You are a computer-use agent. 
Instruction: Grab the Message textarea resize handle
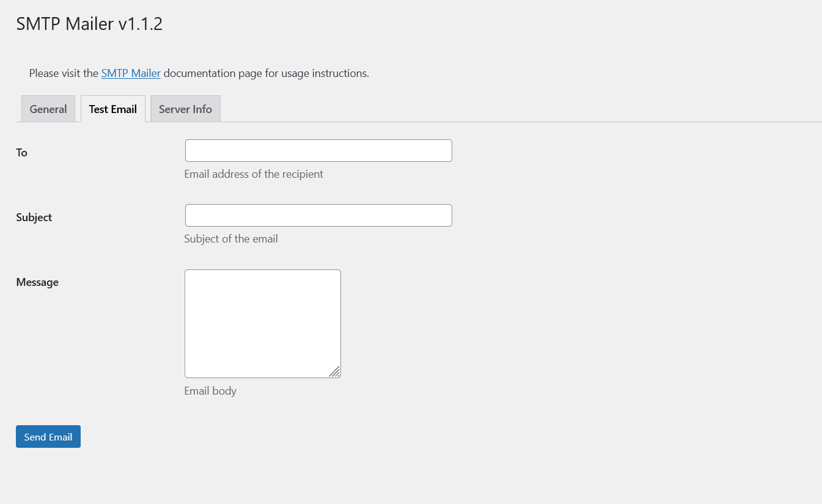334,371
